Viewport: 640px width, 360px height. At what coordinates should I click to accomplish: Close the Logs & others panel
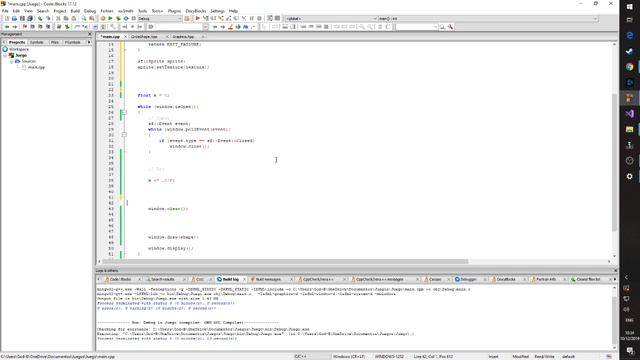tap(616, 271)
